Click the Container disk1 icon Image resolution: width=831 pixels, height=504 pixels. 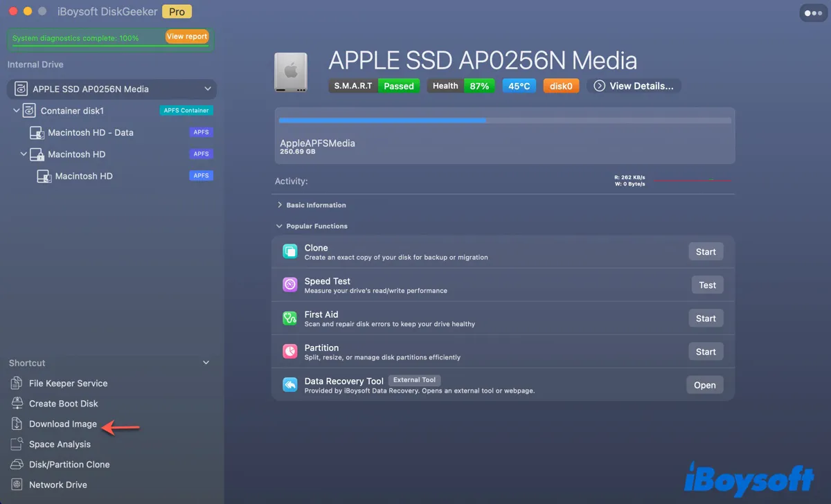coord(29,110)
